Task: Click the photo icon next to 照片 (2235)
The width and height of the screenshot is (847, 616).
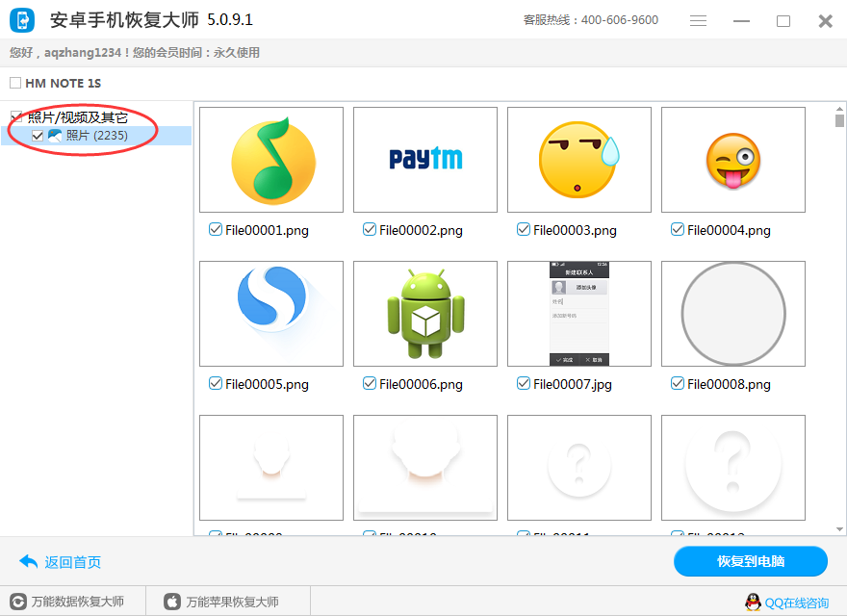Action: pos(55,135)
